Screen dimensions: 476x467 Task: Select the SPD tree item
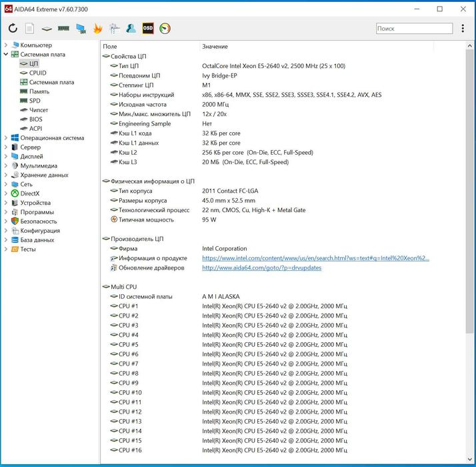(x=30, y=101)
